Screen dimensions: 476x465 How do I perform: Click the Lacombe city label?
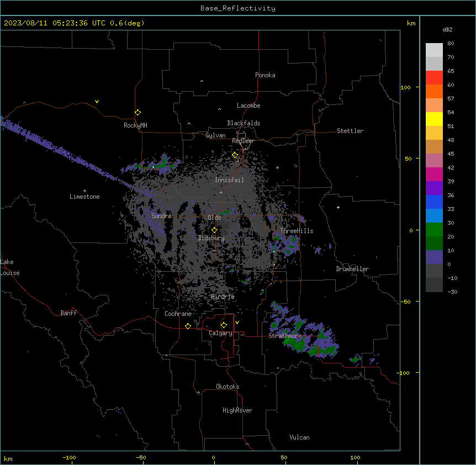pyautogui.click(x=248, y=105)
